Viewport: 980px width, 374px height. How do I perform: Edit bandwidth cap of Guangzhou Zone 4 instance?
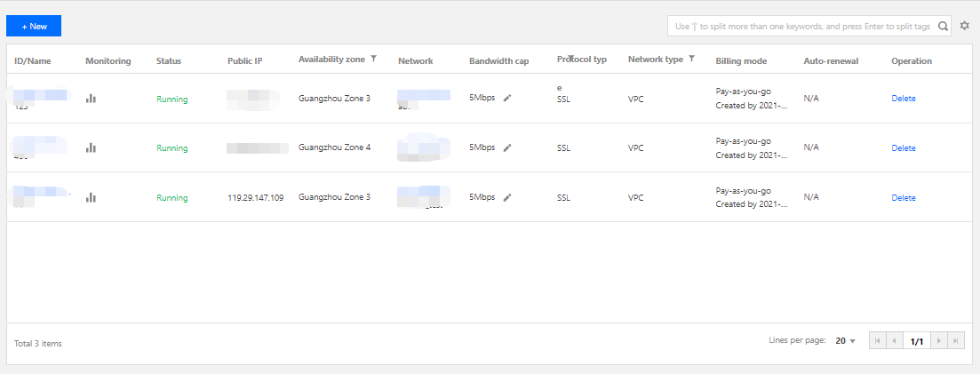click(507, 148)
